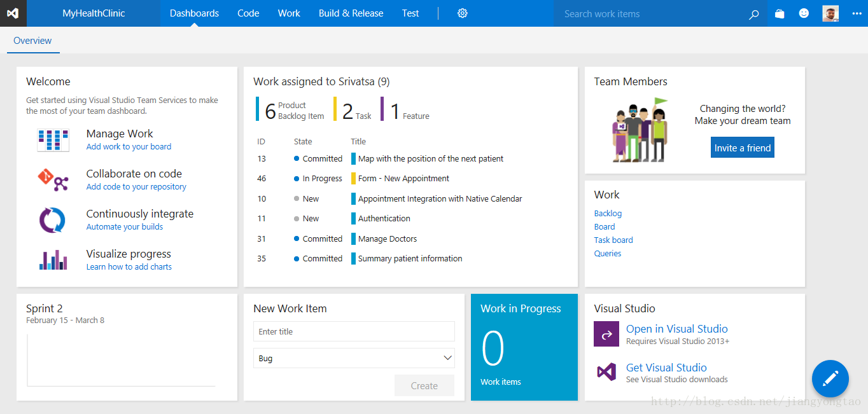Click the disabled Create button
The height and width of the screenshot is (414, 868).
coord(424,385)
